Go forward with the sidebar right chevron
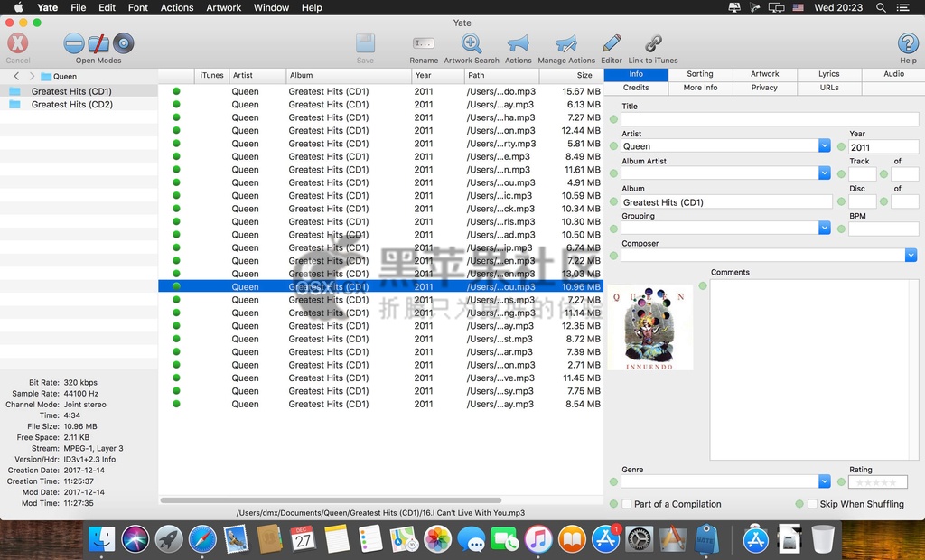 click(32, 76)
